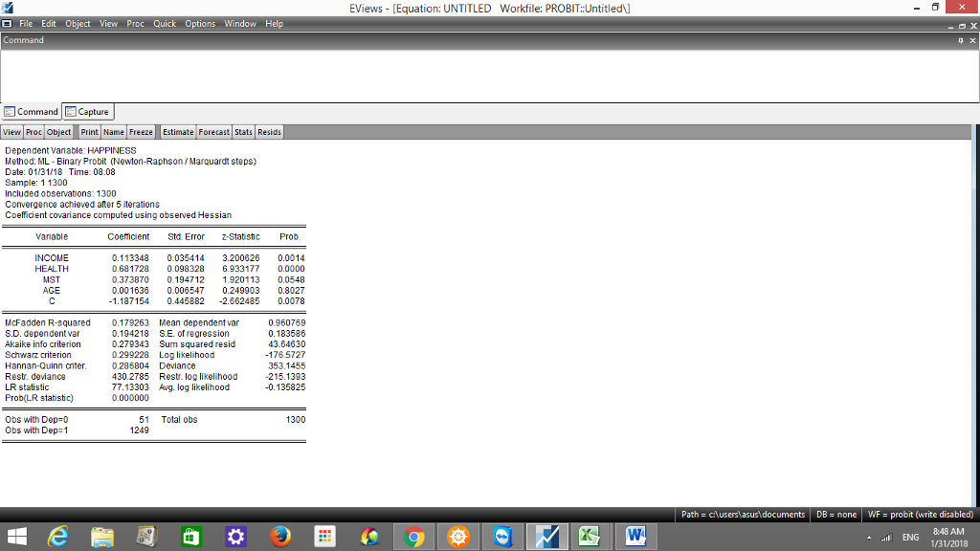Click the Estimate button on the equation toolbar
The height and width of the screenshot is (551, 980).
177,132
